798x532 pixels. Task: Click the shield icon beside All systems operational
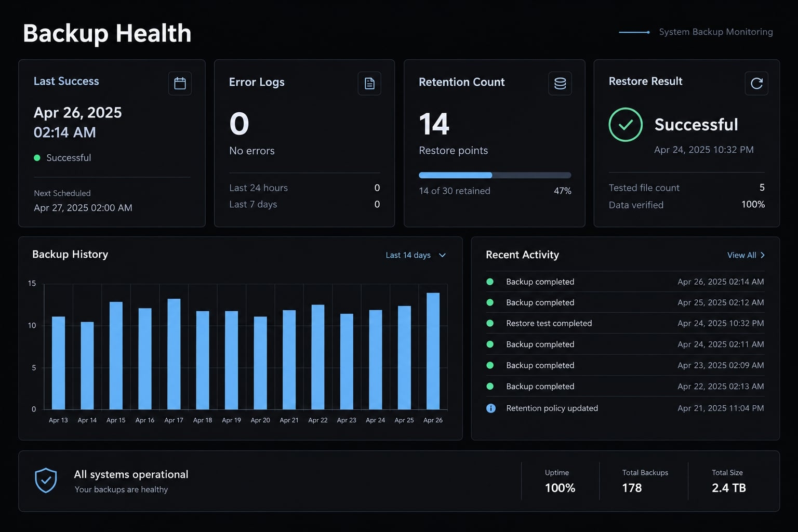(46, 481)
